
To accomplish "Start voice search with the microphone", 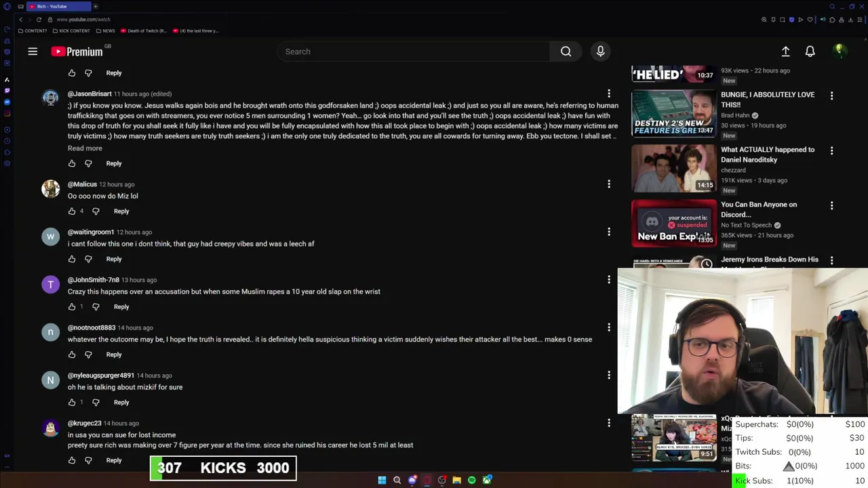I will (600, 52).
